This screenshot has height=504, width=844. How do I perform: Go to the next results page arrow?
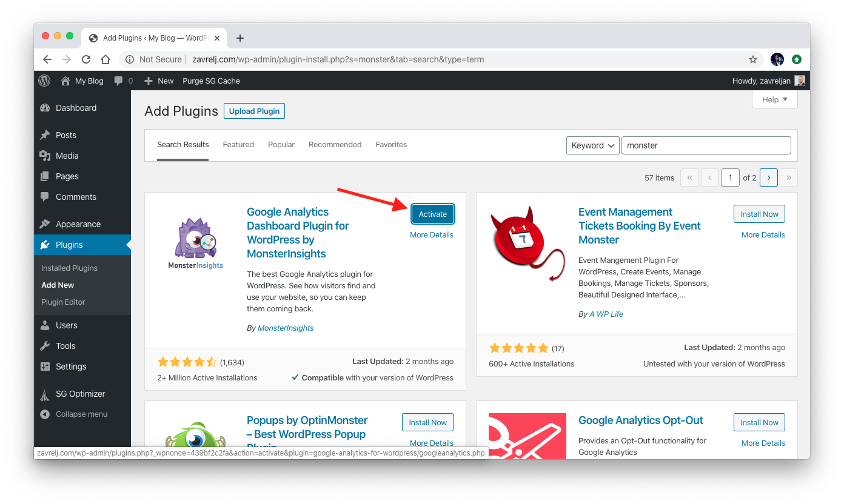[x=769, y=177]
